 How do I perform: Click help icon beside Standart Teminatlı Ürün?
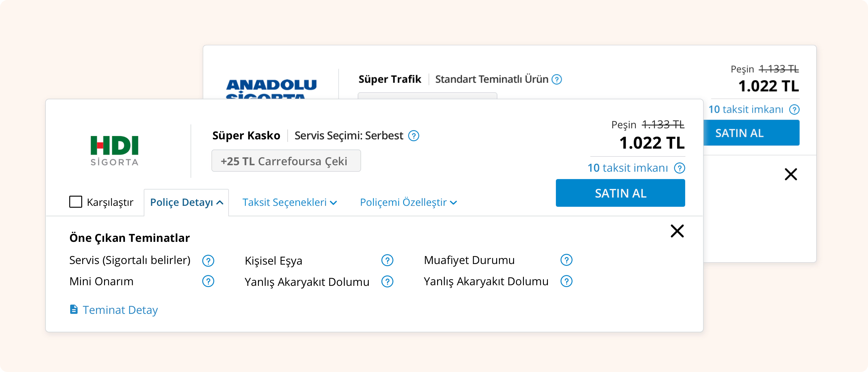click(x=557, y=79)
